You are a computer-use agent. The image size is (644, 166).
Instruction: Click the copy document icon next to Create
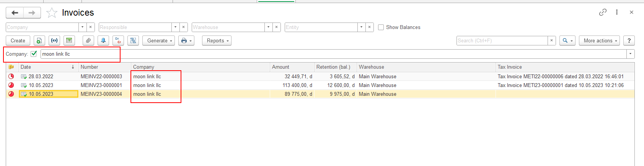[39, 40]
